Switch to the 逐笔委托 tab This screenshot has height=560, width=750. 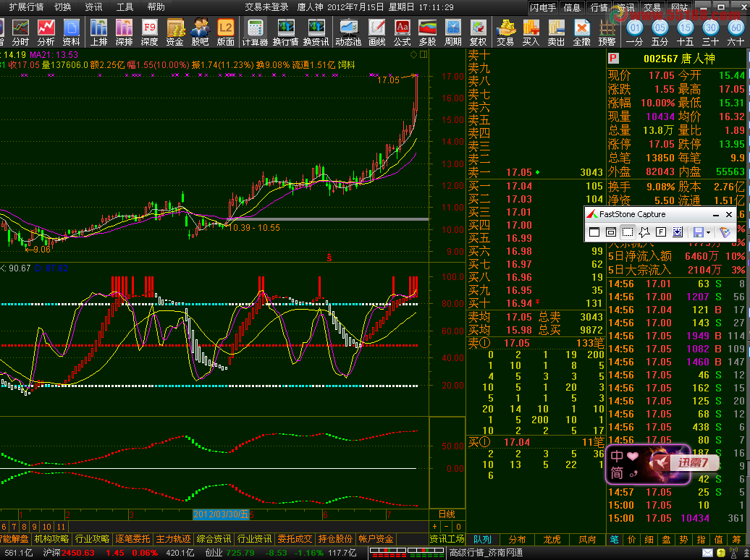[x=132, y=539]
